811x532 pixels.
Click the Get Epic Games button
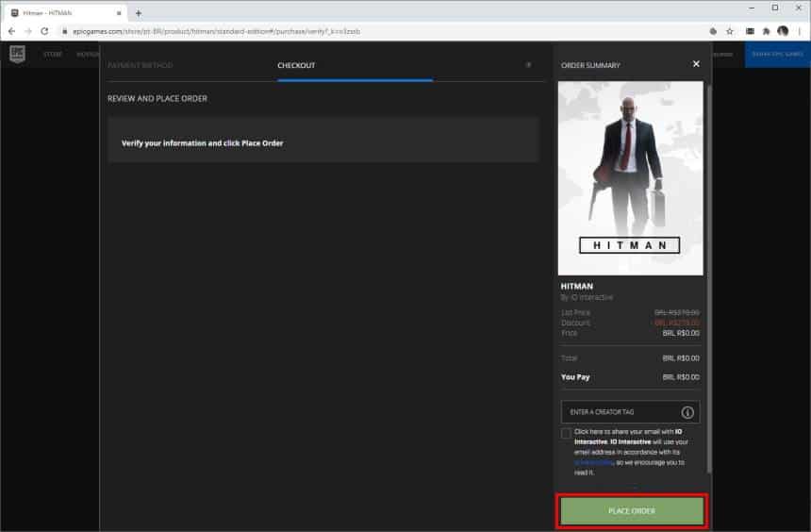[777, 54]
